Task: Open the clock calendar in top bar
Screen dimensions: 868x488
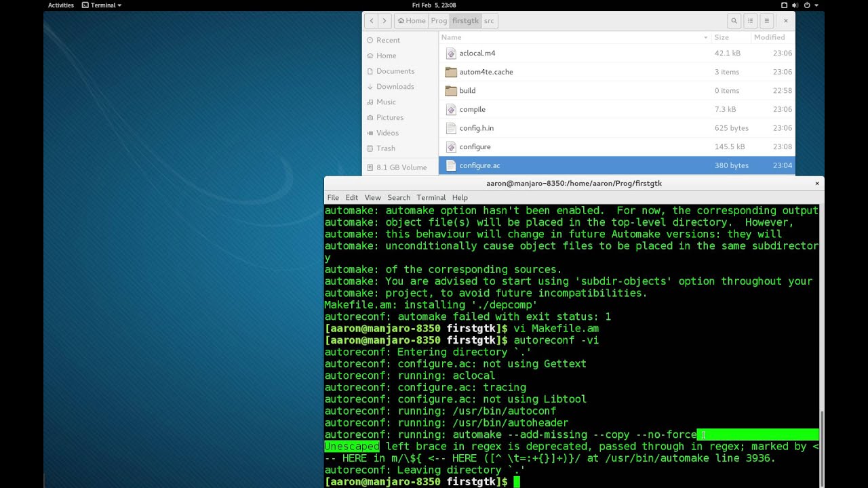Action: pyautogui.click(x=434, y=5)
